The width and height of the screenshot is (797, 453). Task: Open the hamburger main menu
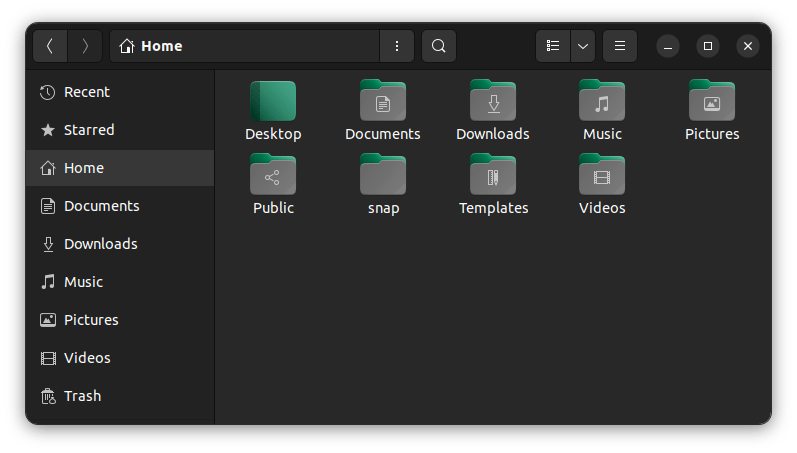coord(620,46)
